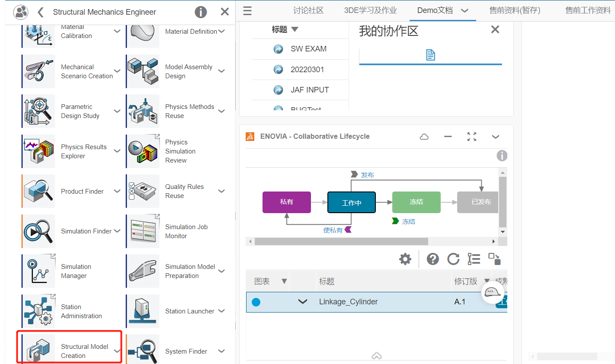This screenshot has width=615, height=364.
Task: Expand the Linkage_Cylinder row chevron
Action: coord(303,302)
